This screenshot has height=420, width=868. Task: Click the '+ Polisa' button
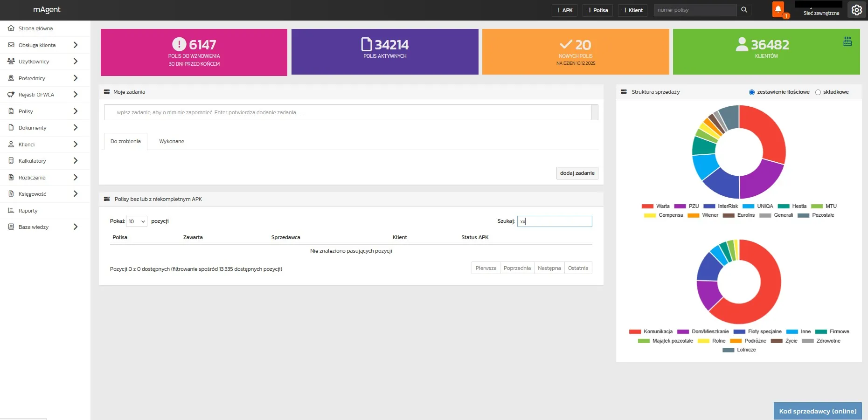tap(597, 10)
